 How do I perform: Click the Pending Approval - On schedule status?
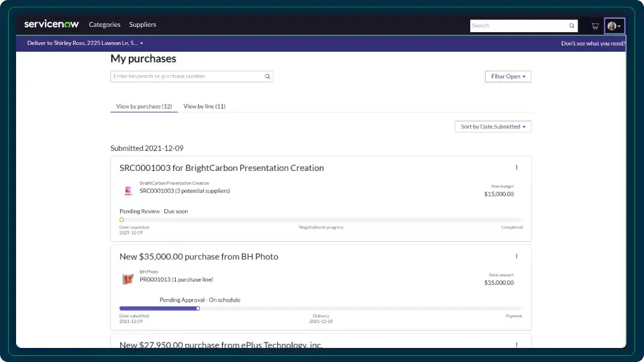click(200, 300)
